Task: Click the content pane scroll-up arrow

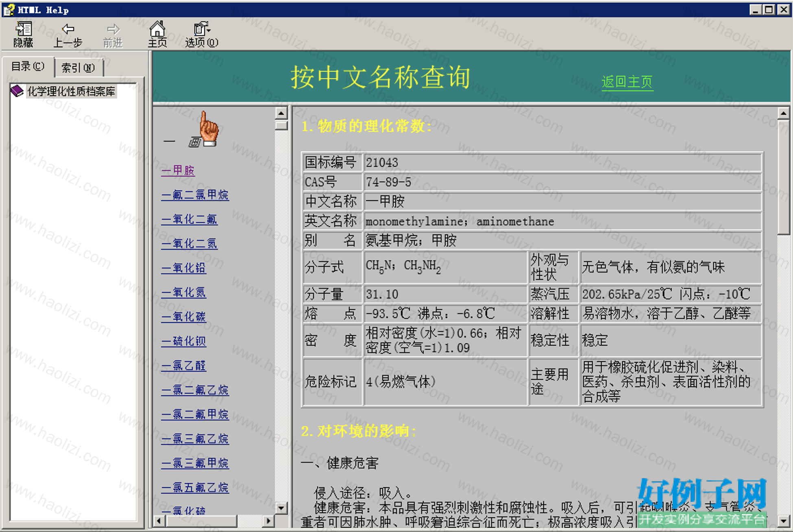Action: click(x=784, y=113)
